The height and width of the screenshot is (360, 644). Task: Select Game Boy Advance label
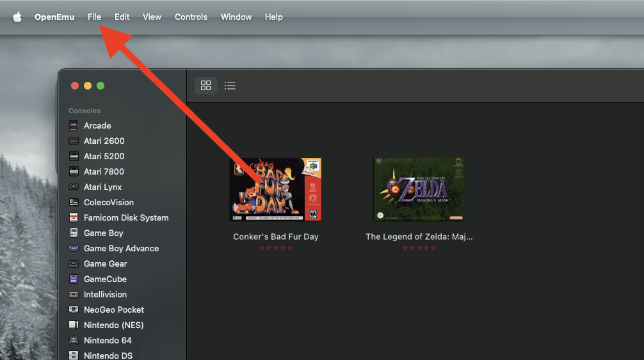tap(121, 249)
